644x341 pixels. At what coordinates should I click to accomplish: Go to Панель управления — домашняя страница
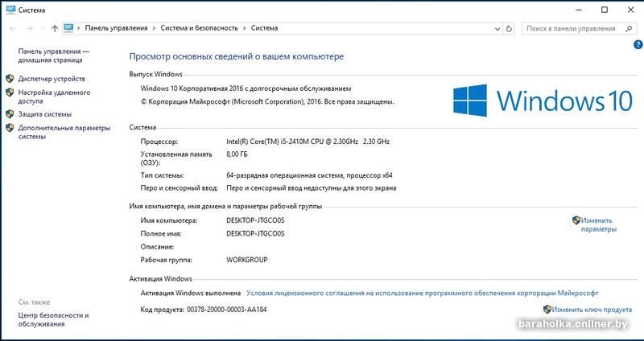[53, 55]
